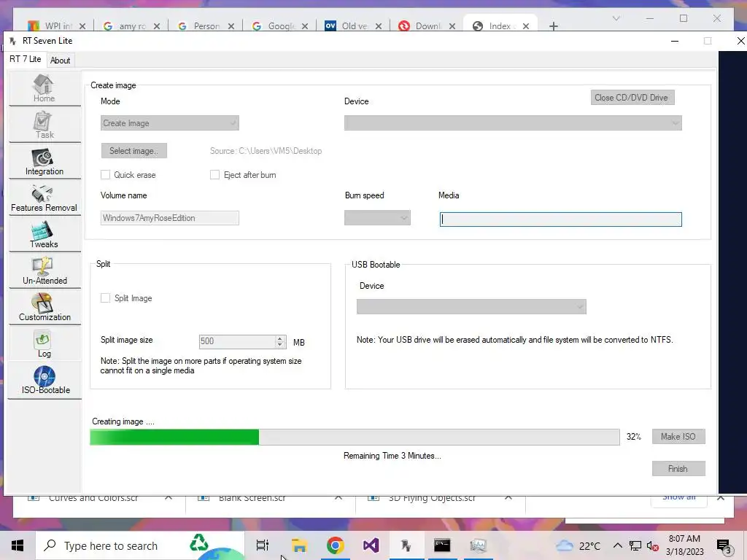Click the Make ISO button

coord(678,437)
